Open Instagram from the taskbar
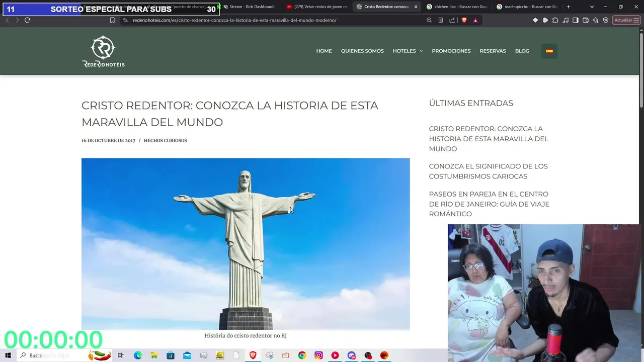 pyautogui.click(x=318, y=355)
